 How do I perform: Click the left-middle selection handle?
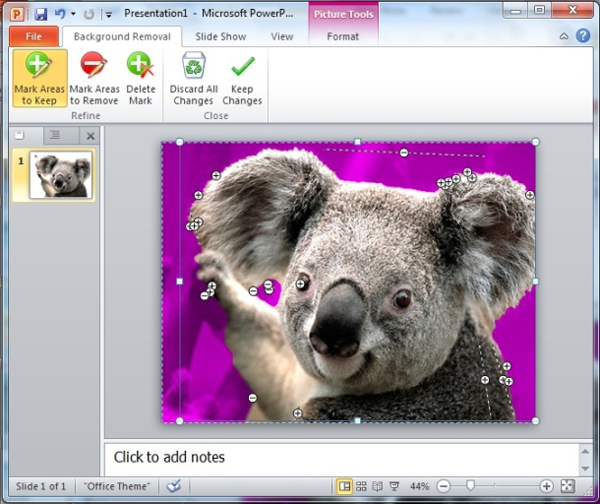coord(179,281)
